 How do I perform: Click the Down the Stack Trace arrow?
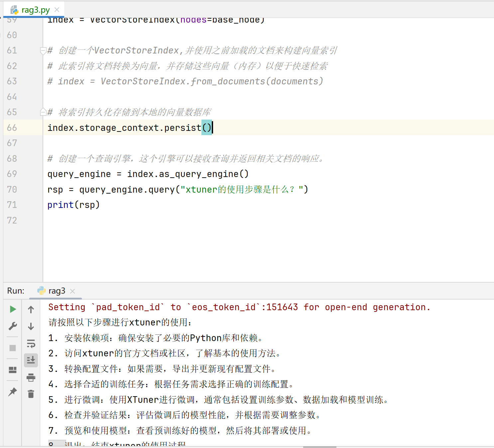pos(31,326)
